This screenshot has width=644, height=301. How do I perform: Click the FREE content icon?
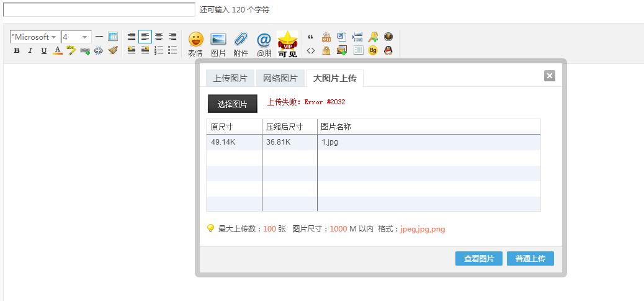pyautogui.click(x=326, y=37)
